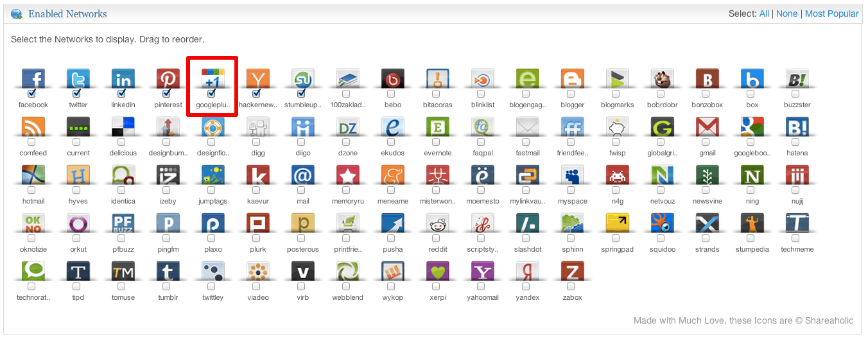Screen dimensions: 868x339
Task: Click the MySpace icon
Action: pos(573,176)
